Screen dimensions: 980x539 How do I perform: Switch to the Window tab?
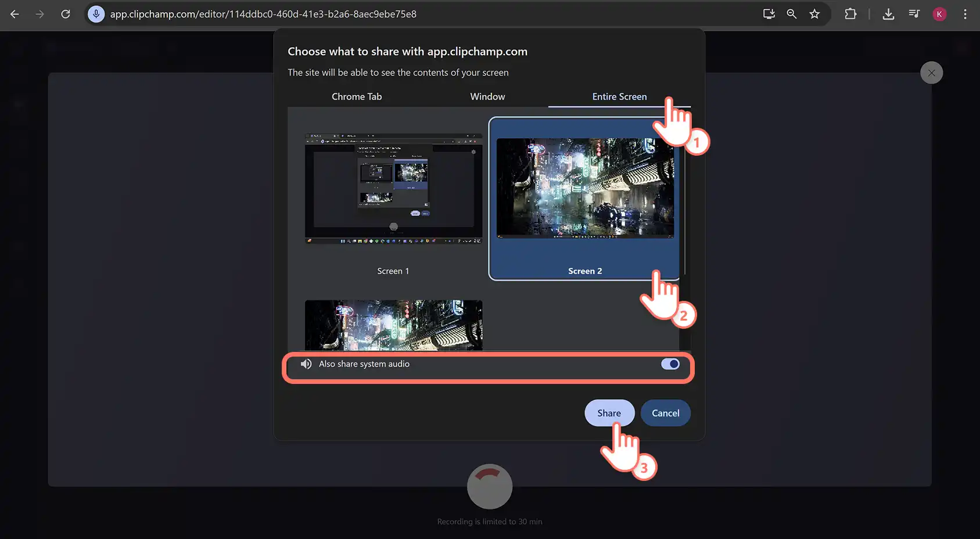(x=487, y=96)
